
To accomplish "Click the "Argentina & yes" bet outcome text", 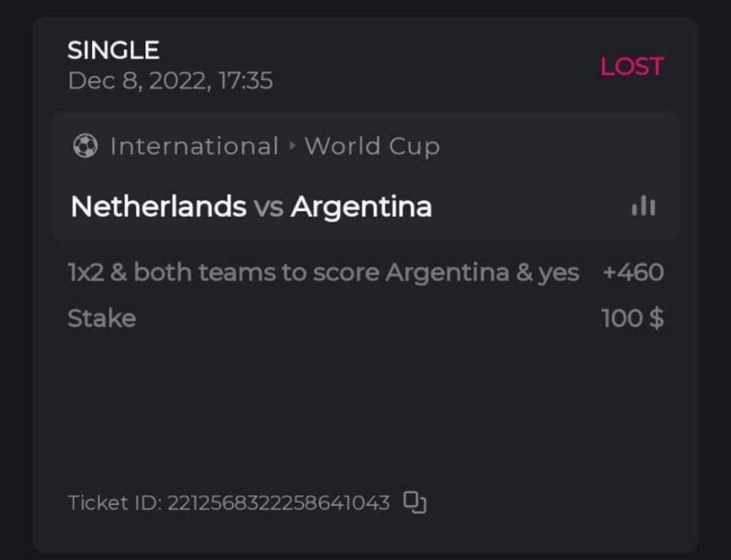I will pos(482,273).
